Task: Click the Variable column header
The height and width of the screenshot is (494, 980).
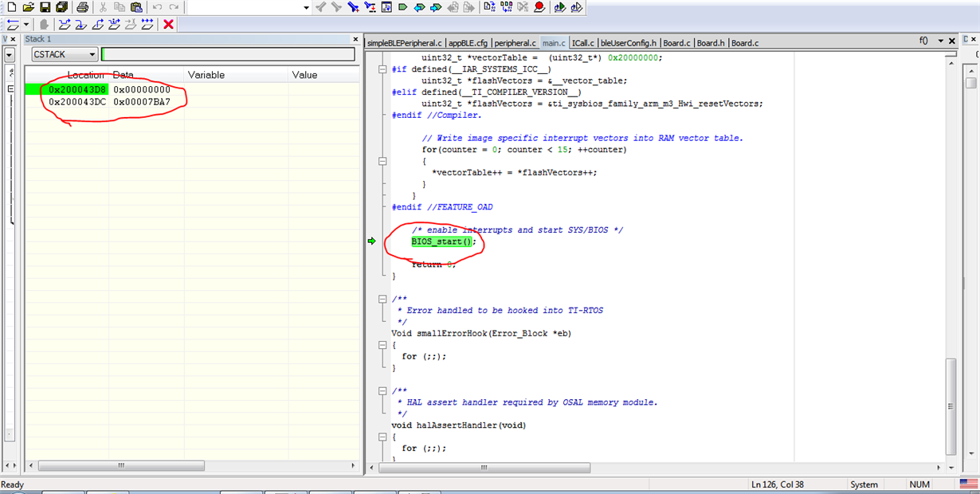Action: 237,75
